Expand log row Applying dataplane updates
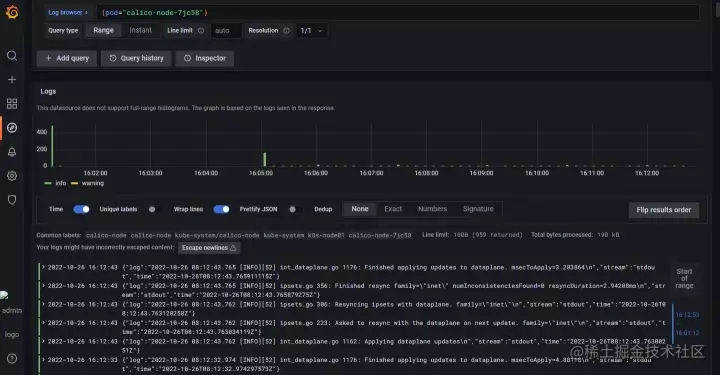This screenshot has height=375, width=720. 44,341
